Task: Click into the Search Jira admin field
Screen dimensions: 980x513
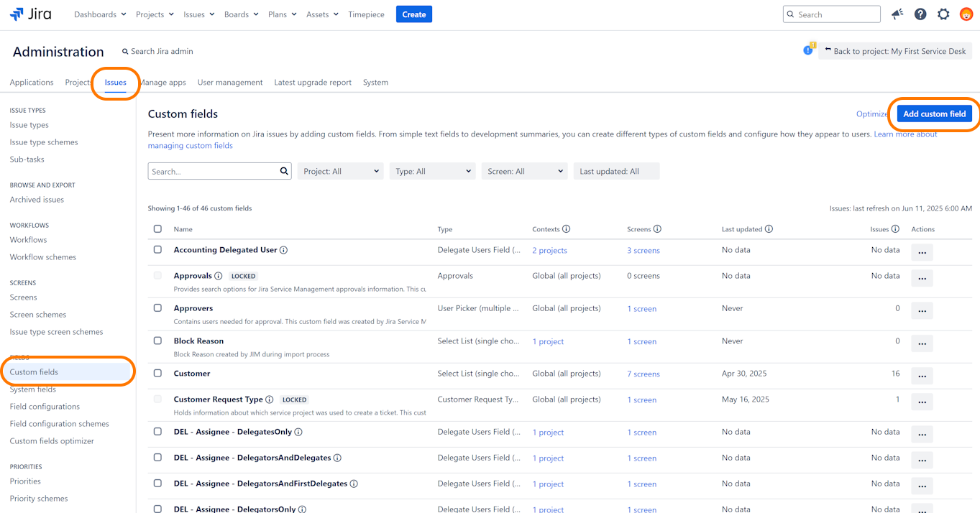Action: coord(162,52)
